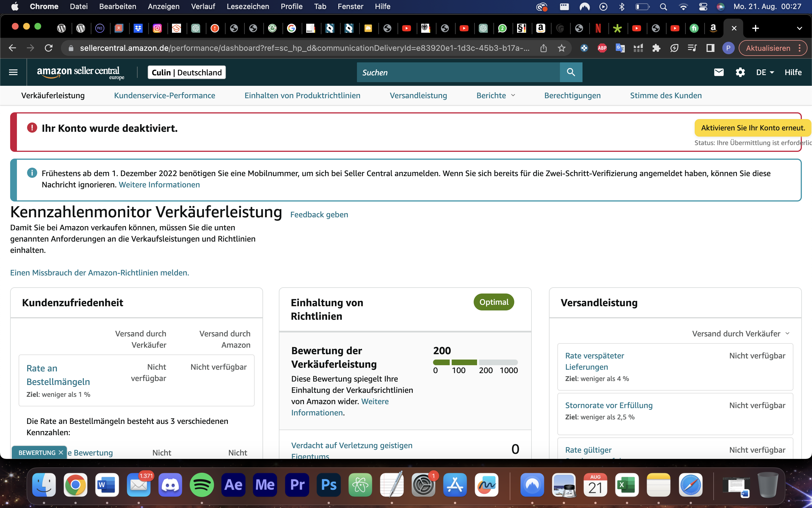Screen dimensions: 812x508
Task: Click the Optimal status badge
Action: point(494,302)
